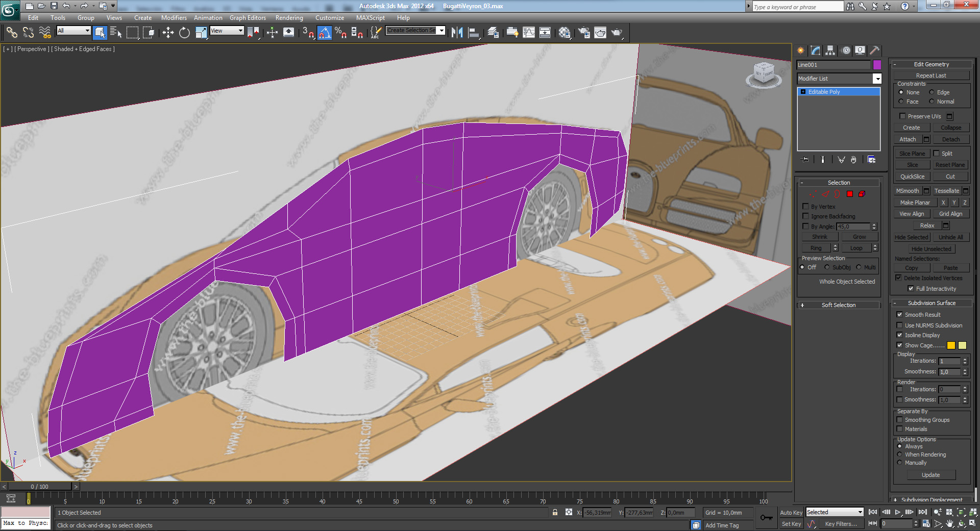Select the Move tool in toolbar
The height and width of the screenshot is (531, 980).
click(168, 33)
